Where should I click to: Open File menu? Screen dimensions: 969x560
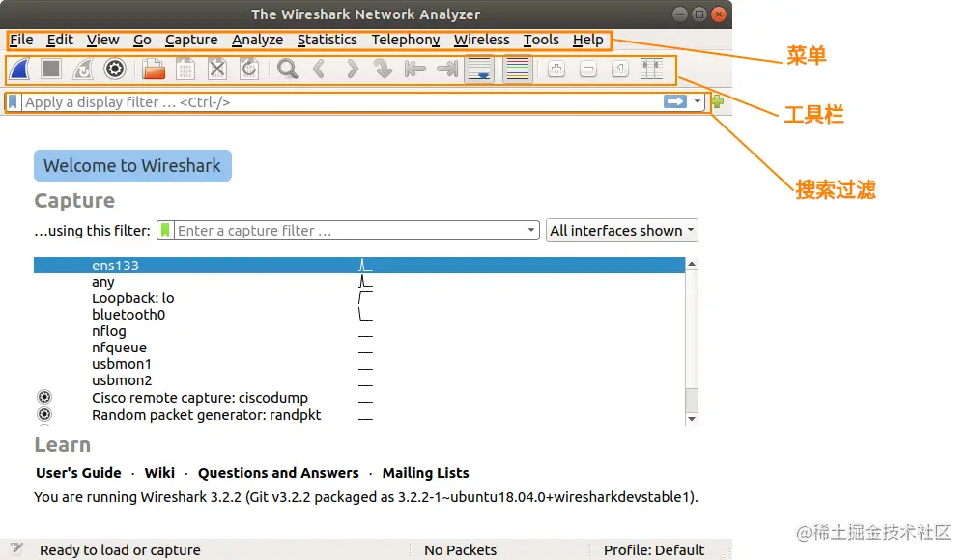[x=21, y=40]
